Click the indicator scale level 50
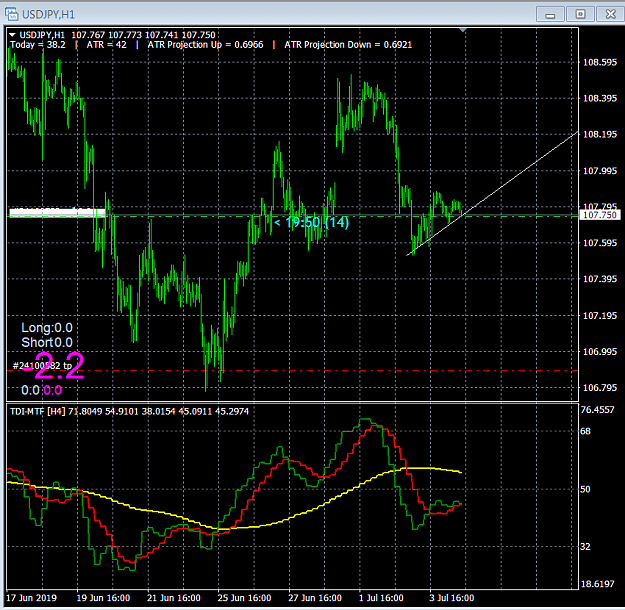The width and height of the screenshot is (625, 610). click(585, 489)
